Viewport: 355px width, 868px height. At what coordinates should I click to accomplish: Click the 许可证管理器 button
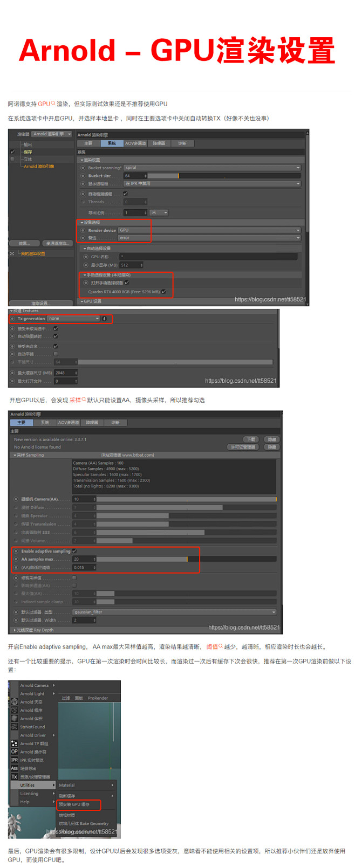[243, 447]
